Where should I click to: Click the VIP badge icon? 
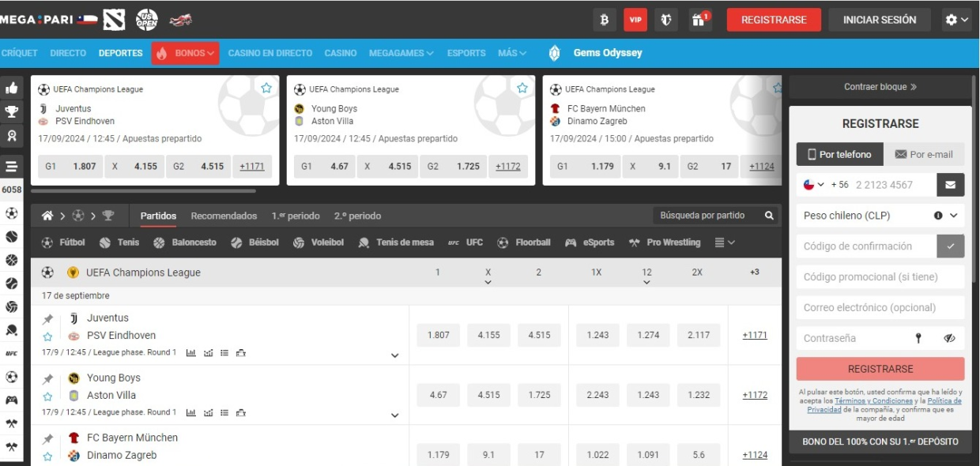click(635, 20)
